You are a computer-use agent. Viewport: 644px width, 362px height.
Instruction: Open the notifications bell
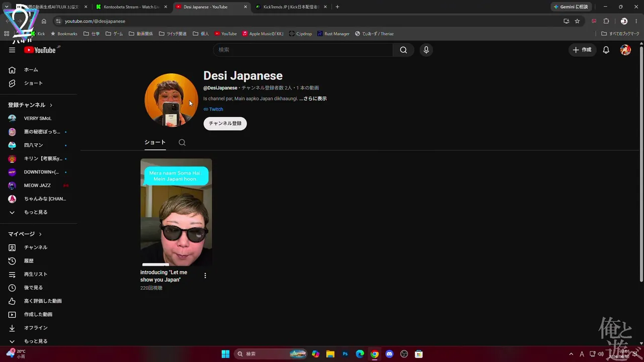click(606, 50)
